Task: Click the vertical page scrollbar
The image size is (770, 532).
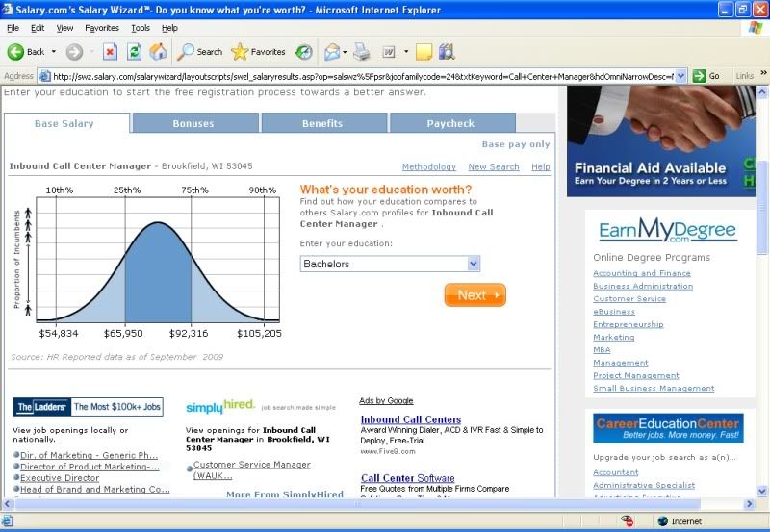Action: pos(762,289)
